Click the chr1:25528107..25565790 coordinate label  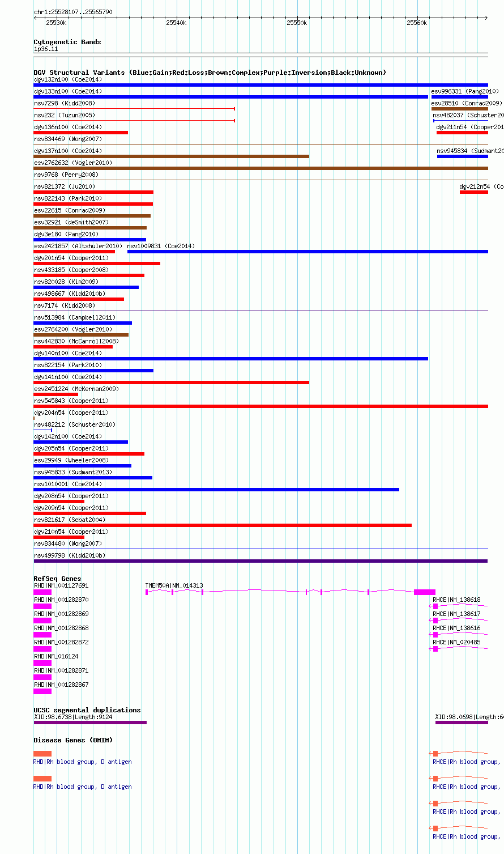(73, 12)
